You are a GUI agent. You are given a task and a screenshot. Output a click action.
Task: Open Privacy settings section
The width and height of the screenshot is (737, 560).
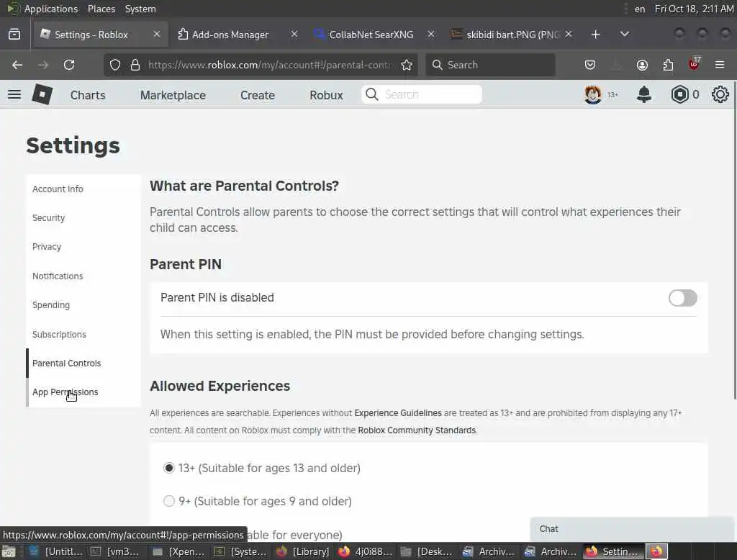83,247
